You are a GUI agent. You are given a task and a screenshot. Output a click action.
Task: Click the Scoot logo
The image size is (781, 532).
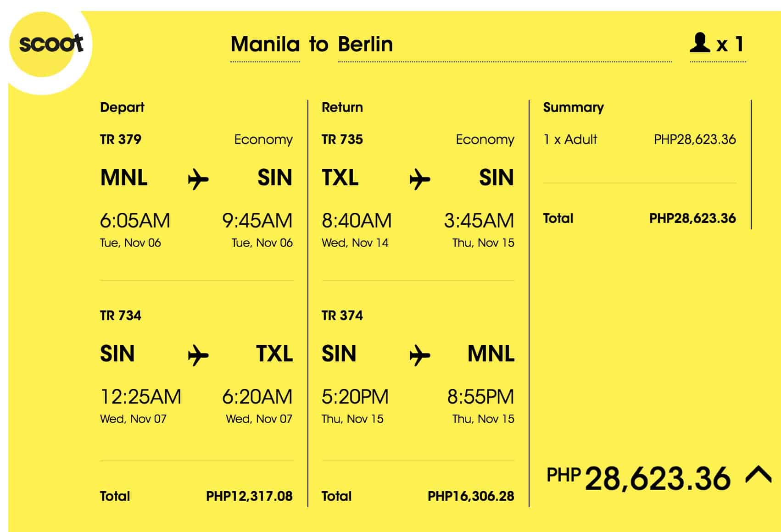[50, 44]
